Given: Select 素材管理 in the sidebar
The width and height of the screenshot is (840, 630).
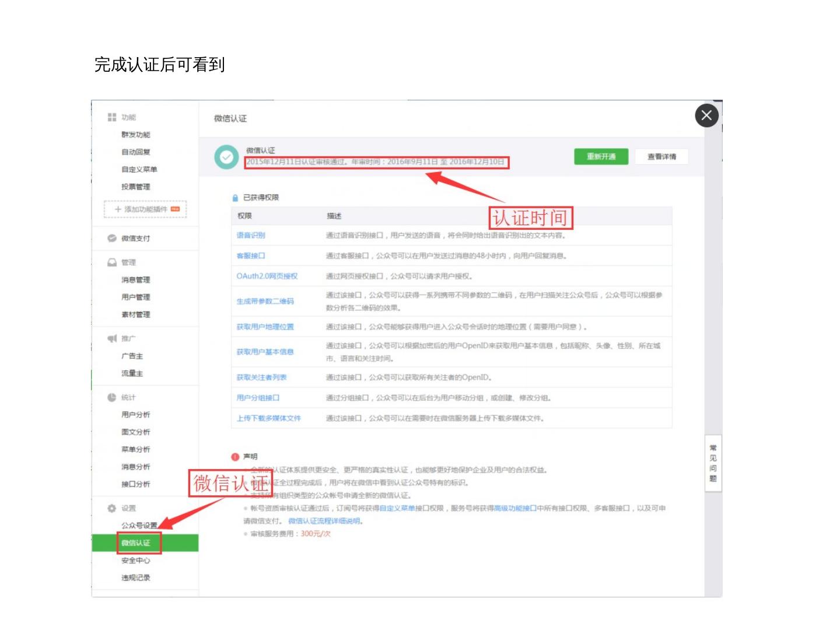Looking at the screenshot, I should pos(136,314).
